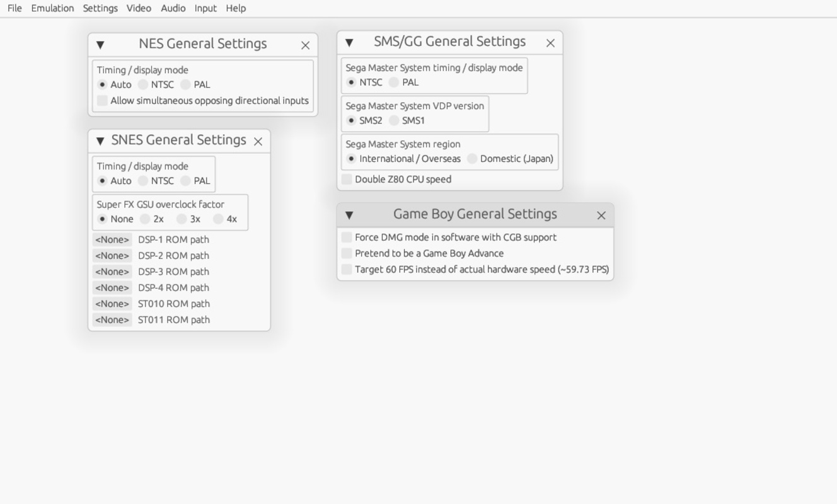This screenshot has height=504, width=837.
Task: Collapse the SMS/GG General Settings panel
Action: [349, 42]
